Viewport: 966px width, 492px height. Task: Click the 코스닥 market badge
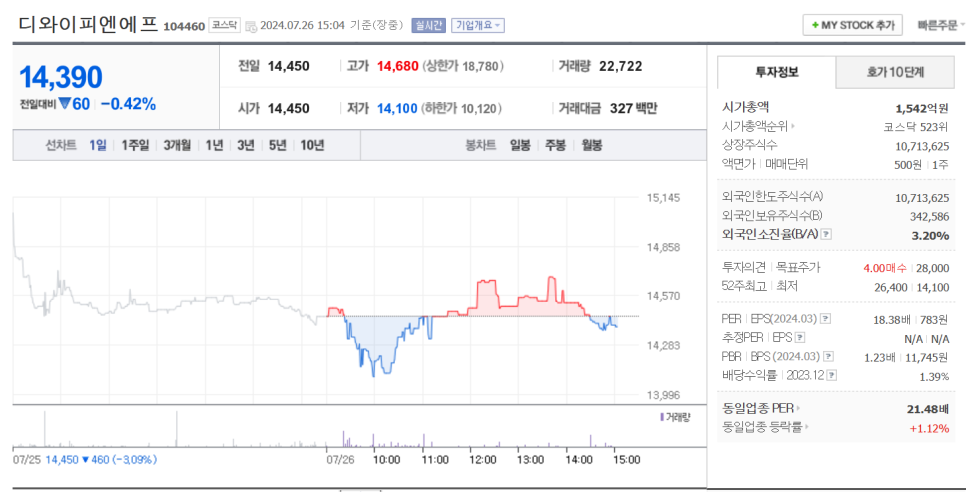tap(225, 25)
